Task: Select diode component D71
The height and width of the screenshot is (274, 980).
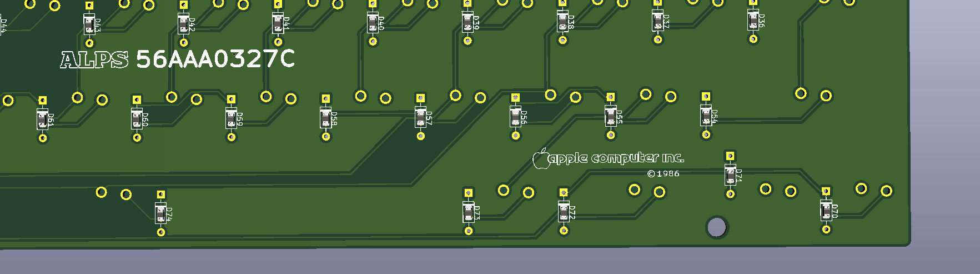Action: pyautogui.click(x=730, y=175)
